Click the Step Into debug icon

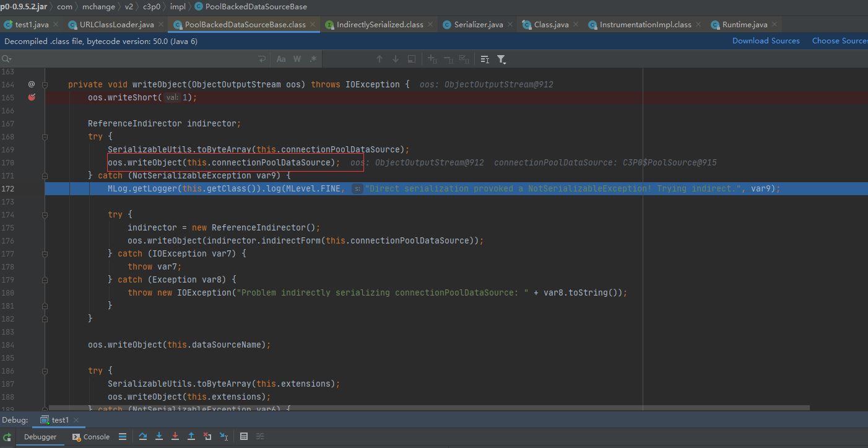159,436
